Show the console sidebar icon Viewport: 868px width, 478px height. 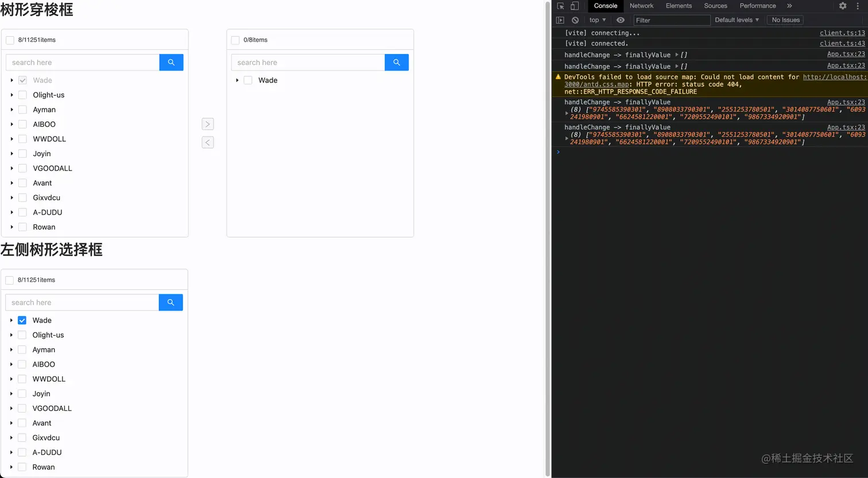point(560,20)
